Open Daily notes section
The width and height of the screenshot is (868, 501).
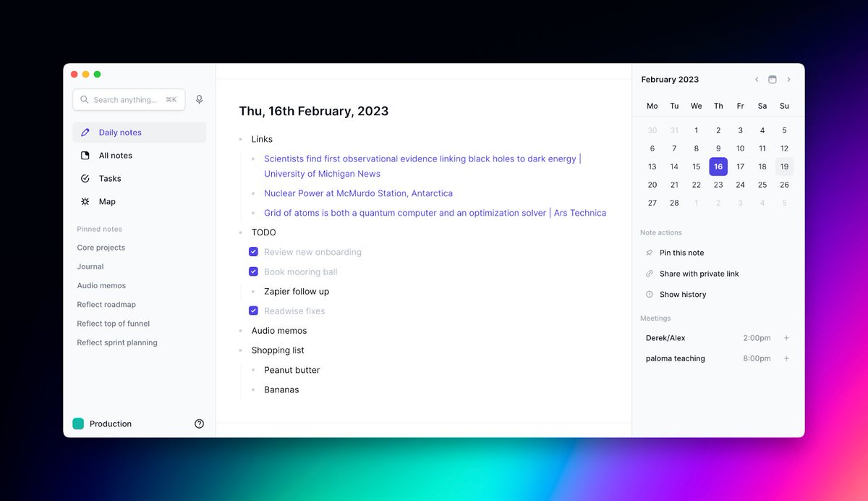coord(139,132)
